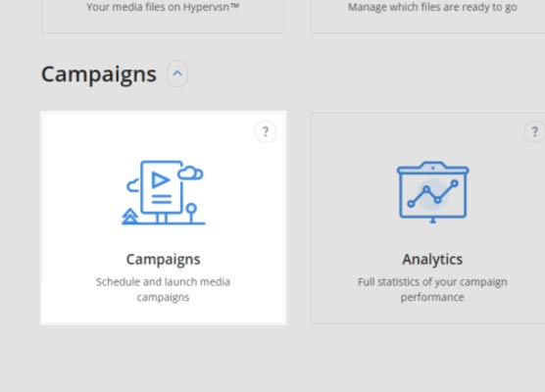Click the lamp post graphic in the Campaigns icon

click(x=191, y=213)
